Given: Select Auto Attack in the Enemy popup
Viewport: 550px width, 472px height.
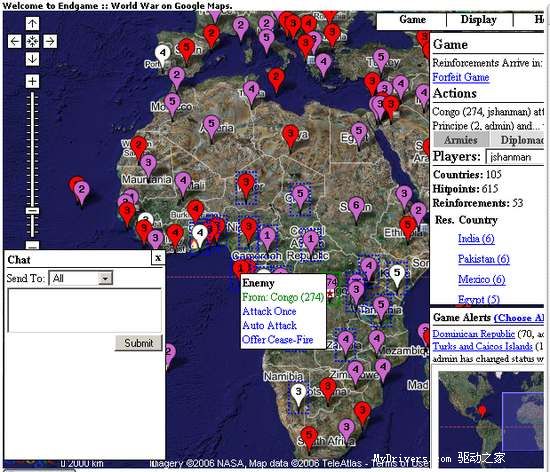Looking at the screenshot, I should point(269,325).
